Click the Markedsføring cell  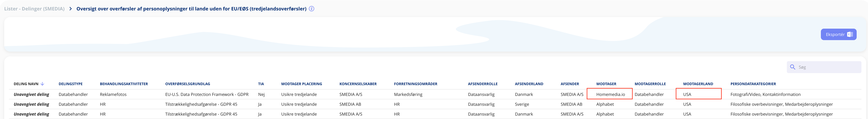click(408, 94)
